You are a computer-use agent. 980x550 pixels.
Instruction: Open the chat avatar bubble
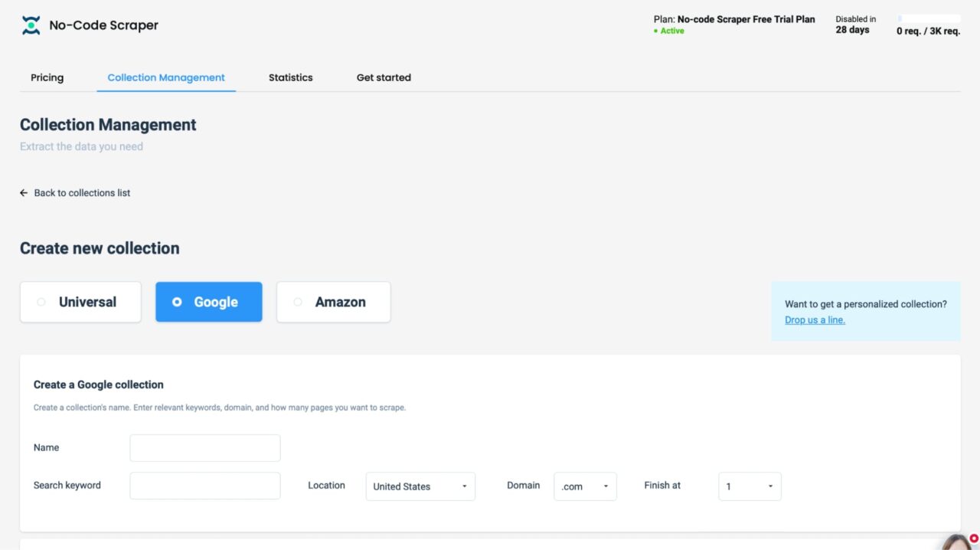958,542
